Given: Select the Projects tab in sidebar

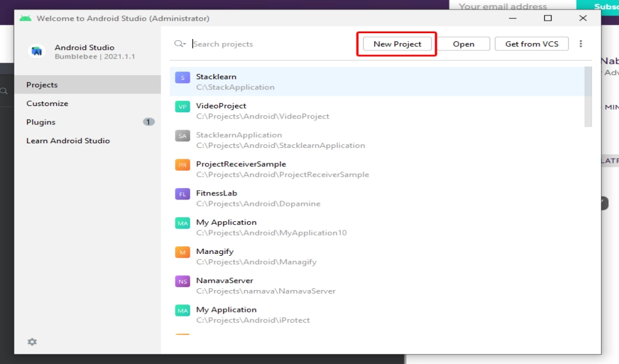Looking at the screenshot, I should tap(88, 84).
